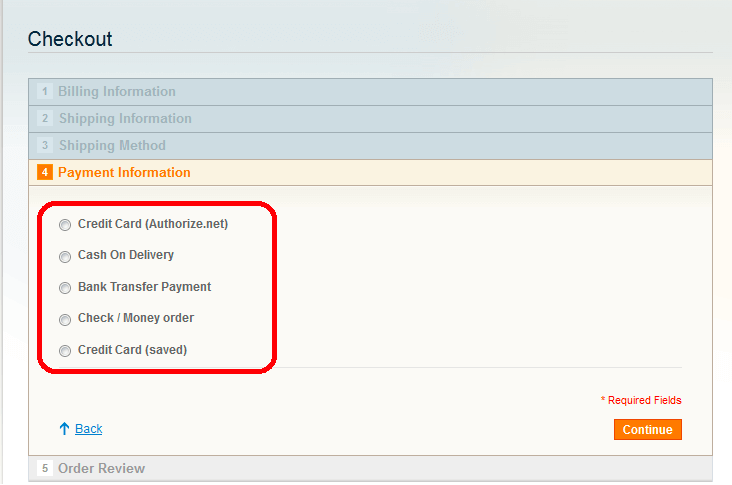This screenshot has height=485, width=732.
Task: Click the Payment Information step title
Action: [124, 173]
